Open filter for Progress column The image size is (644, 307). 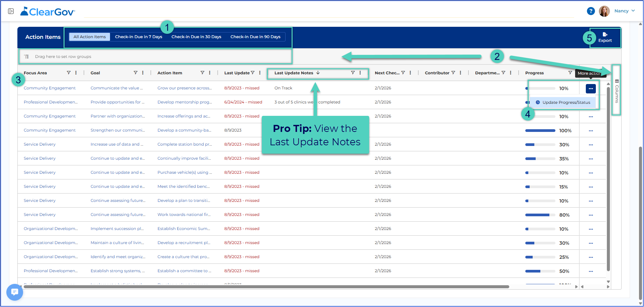570,73
